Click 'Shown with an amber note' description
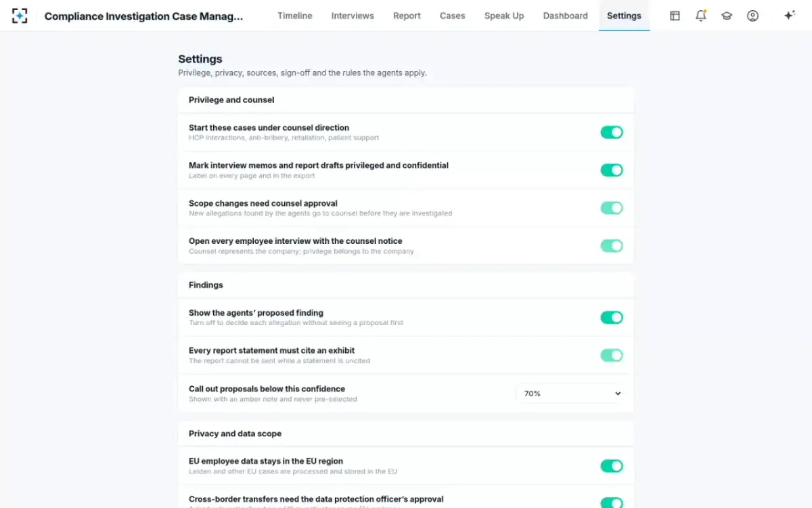 [x=273, y=399]
